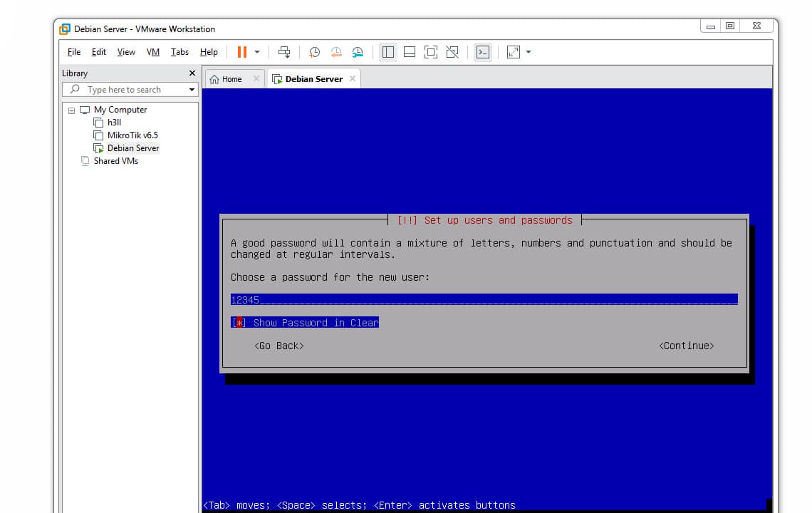Screen dimensions: 812x513
Task: Open the console view icon
Action: pyautogui.click(x=483, y=52)
